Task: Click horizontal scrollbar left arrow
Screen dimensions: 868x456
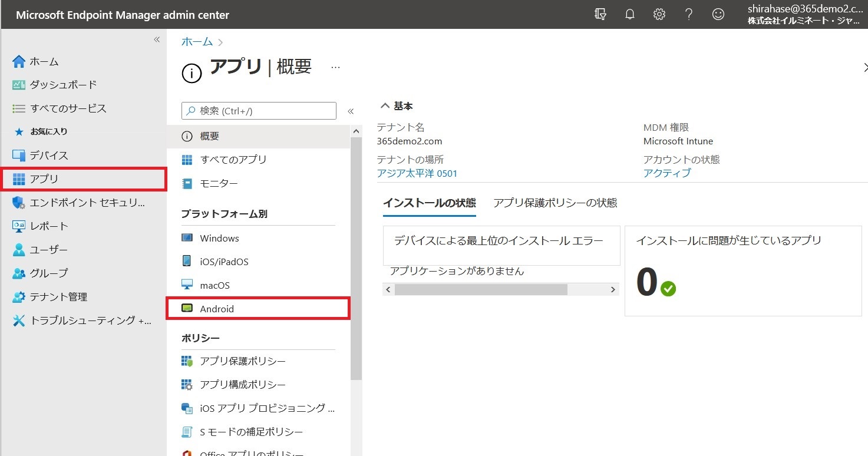Action: tap(388, 290)
